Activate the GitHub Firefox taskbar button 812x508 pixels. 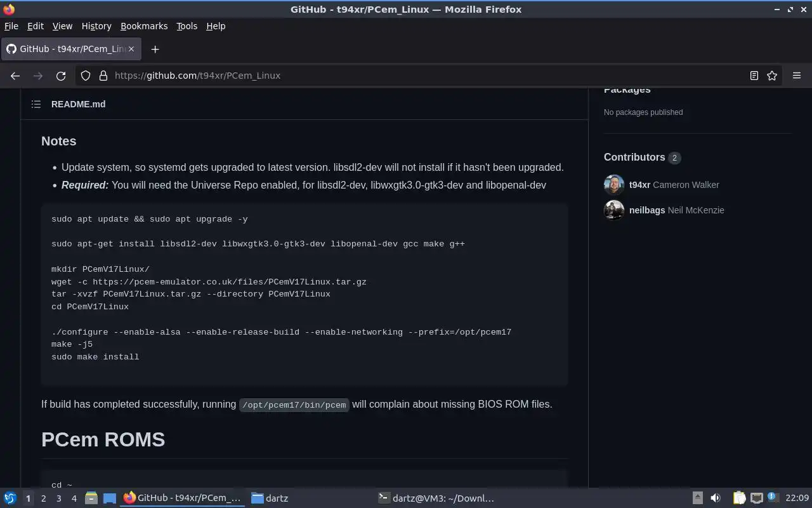coord(183,498)
